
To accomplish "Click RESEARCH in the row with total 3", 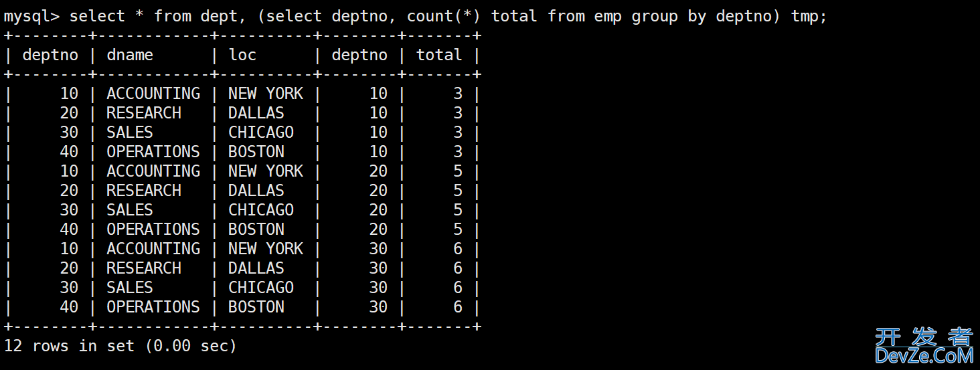I will click(144, 112).
